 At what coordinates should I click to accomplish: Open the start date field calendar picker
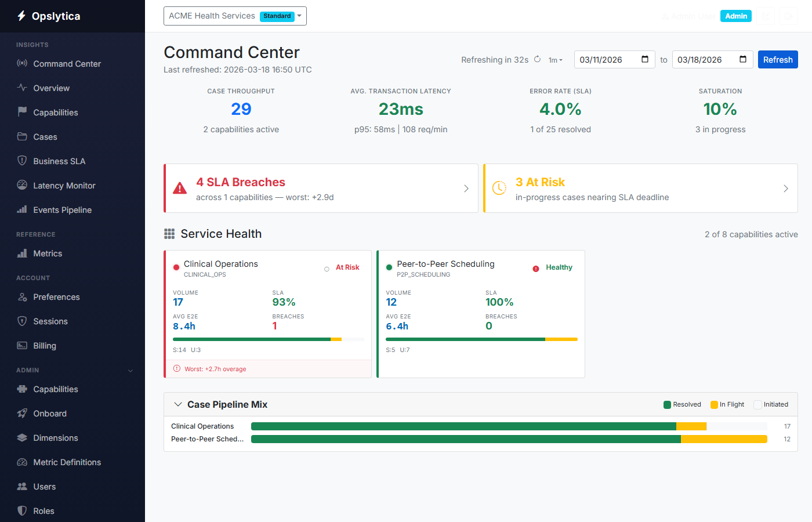point(646,59)
